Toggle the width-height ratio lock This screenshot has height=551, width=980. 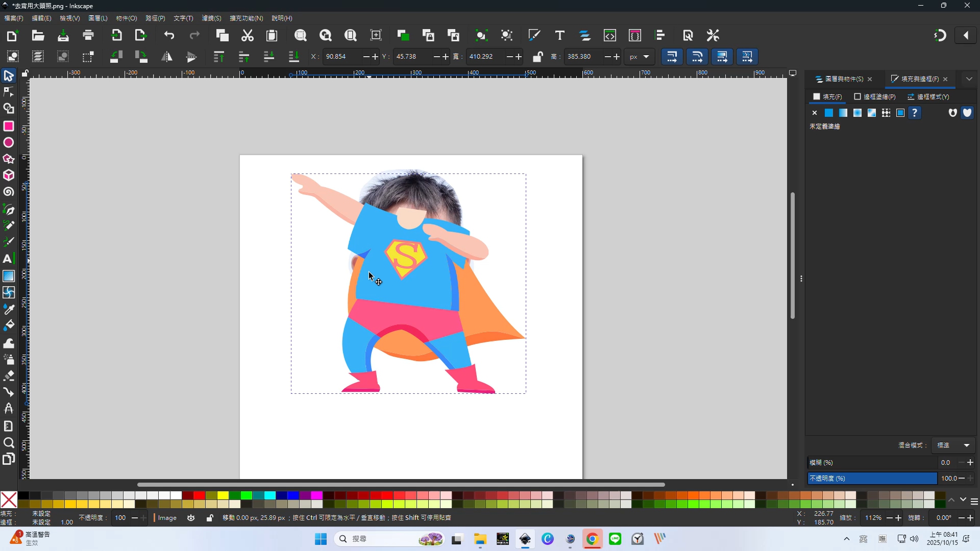tap(537, 57)
